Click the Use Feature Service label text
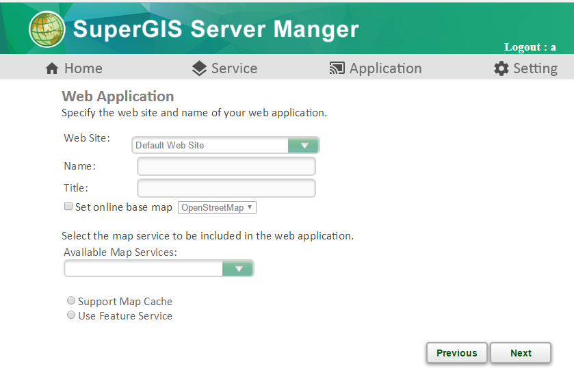574x392 pixels. [125, 316]
